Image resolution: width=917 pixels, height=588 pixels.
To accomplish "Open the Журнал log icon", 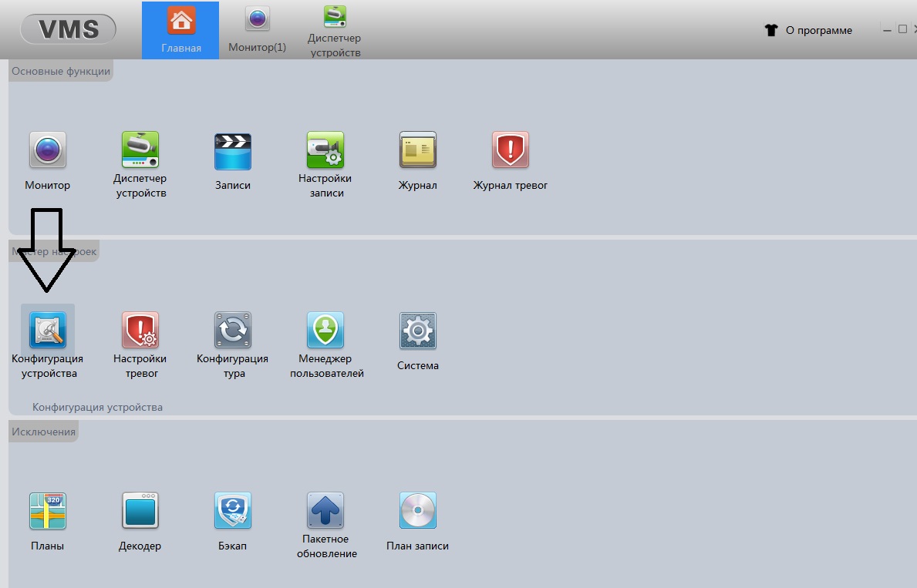I will pyautogui.click(x=417, y=150).
